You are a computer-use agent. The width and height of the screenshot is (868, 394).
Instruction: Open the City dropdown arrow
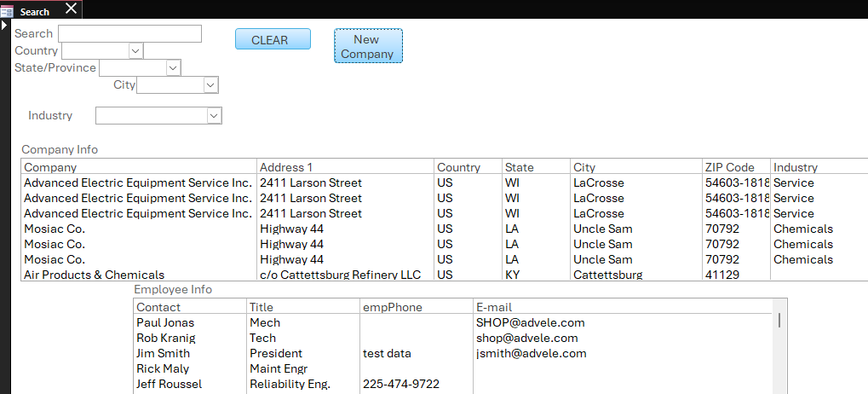211,85
